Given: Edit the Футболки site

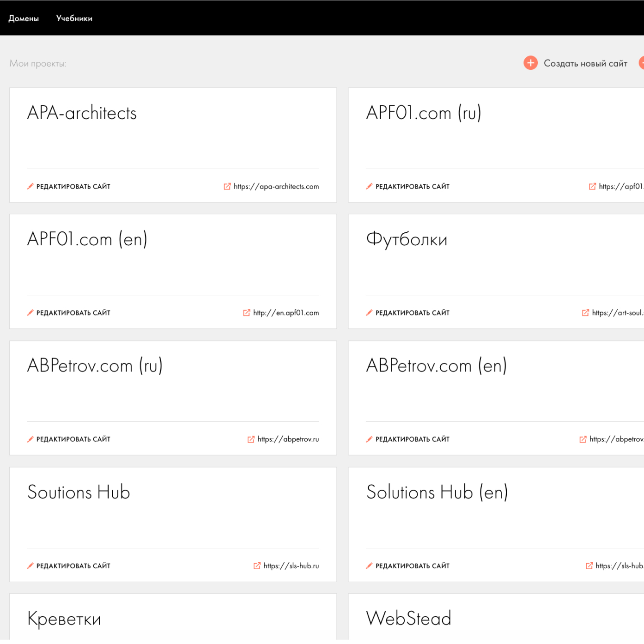Looking at the screenshot, I should 413,313.
